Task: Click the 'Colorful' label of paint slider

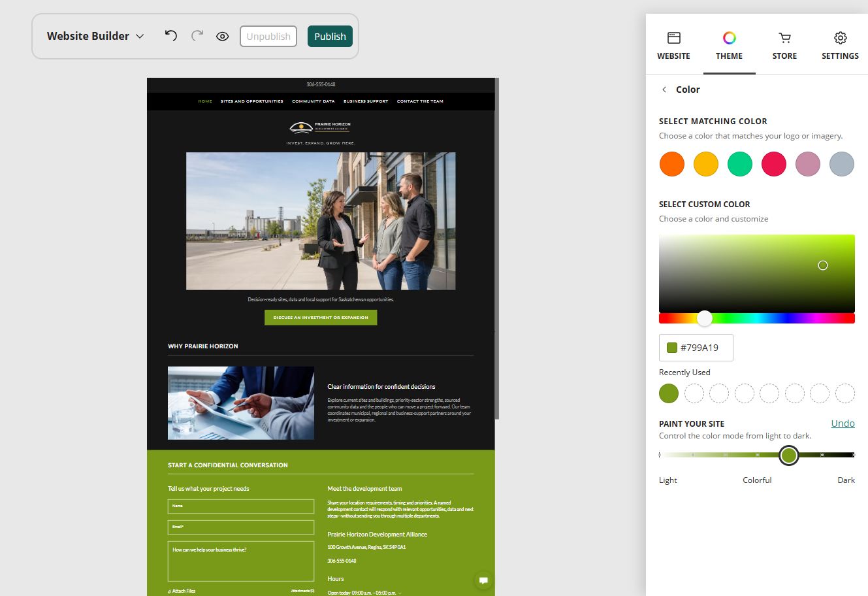Action: click(x=757, y=480)
